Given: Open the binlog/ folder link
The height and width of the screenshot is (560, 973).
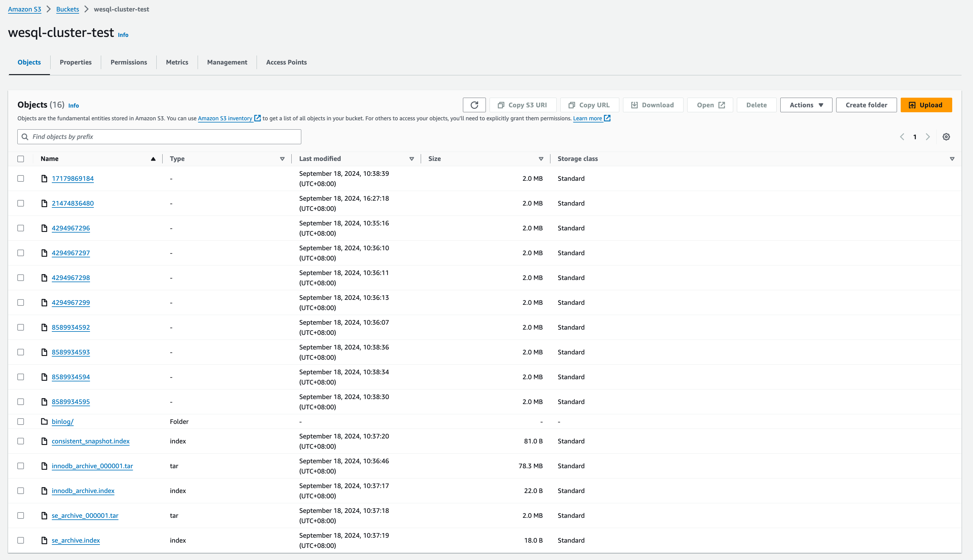Looking at the screenshot, I should (62, 421).
